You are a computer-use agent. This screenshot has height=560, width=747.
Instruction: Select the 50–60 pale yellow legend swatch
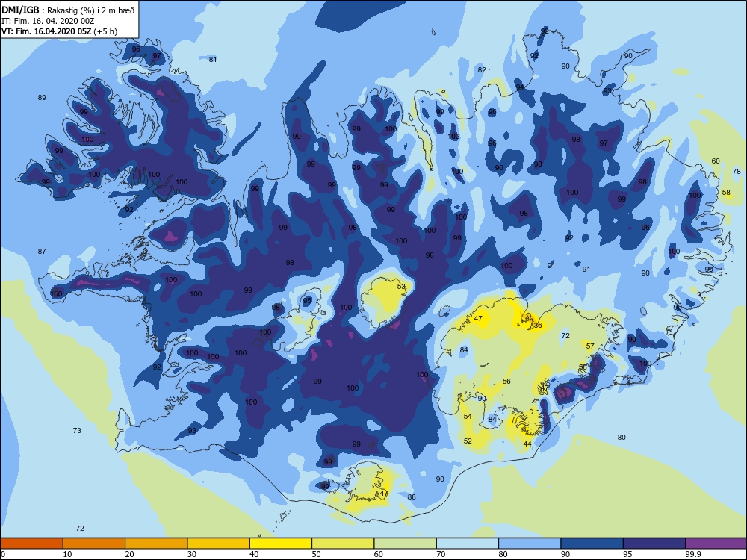pyautogui.click(x=343, y=544)
